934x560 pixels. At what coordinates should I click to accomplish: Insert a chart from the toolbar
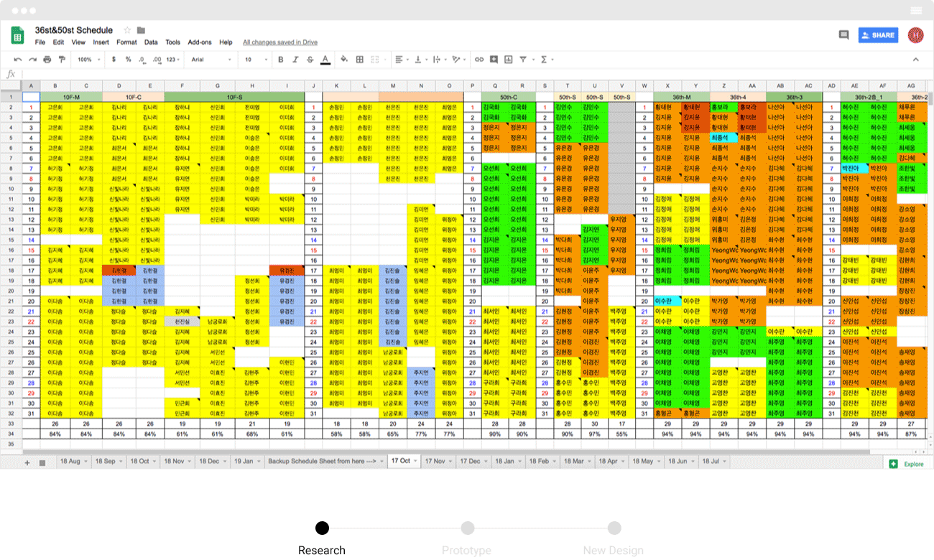coord(509,60)
